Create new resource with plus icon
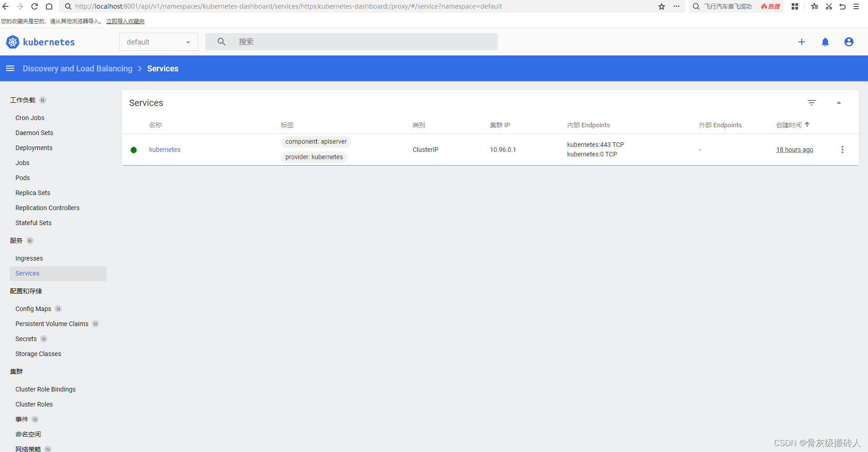868x452 pixels. [x=802, y=42]
